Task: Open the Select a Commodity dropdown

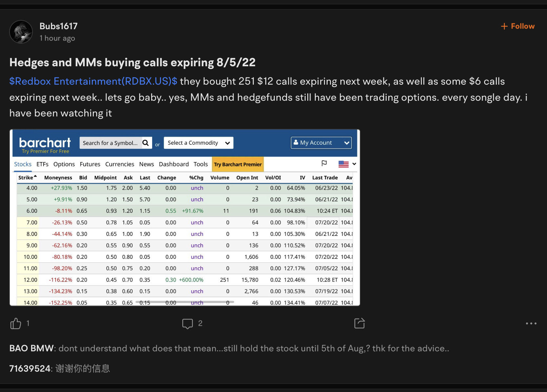Action: click(198, 143)
